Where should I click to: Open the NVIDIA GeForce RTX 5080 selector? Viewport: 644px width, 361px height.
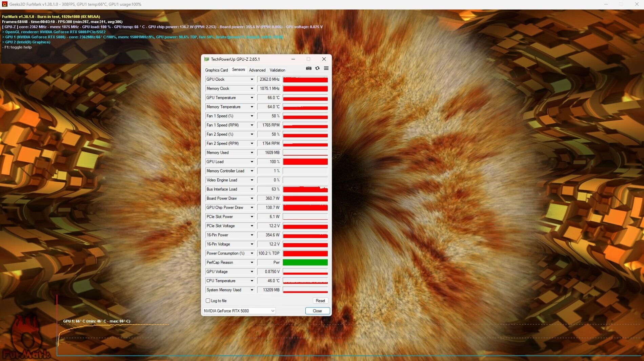(x=239, y=311)
